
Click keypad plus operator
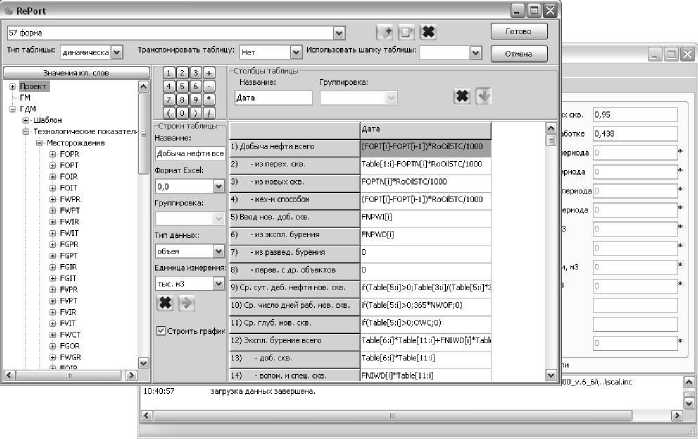pyautogui.click(x=209, y=73)
